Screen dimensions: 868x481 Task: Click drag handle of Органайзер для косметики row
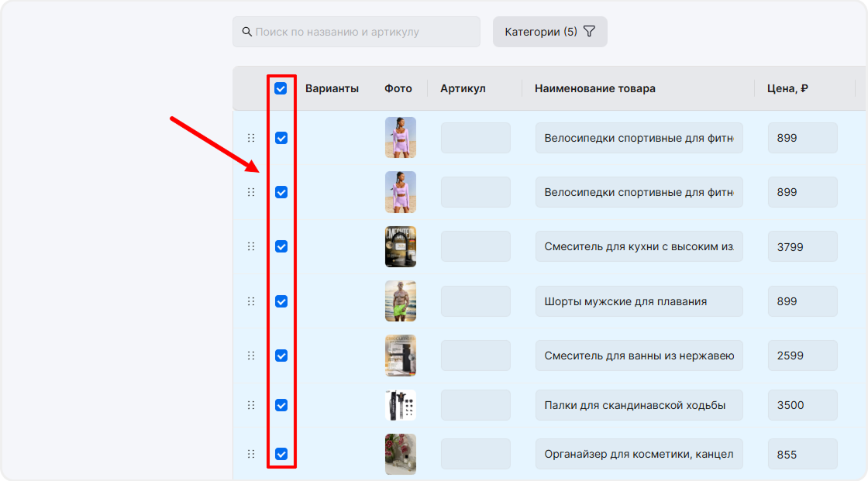coord(250,454)
